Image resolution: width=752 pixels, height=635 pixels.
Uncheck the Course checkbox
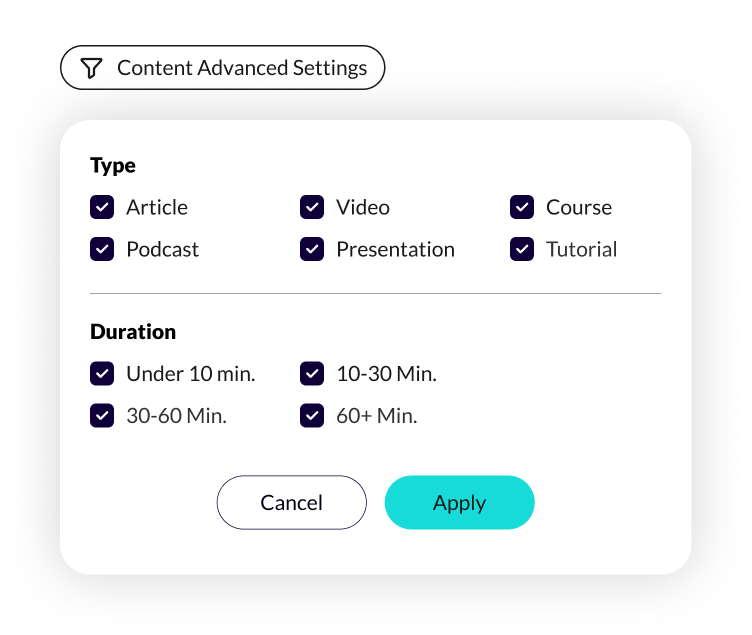(522, 207)
